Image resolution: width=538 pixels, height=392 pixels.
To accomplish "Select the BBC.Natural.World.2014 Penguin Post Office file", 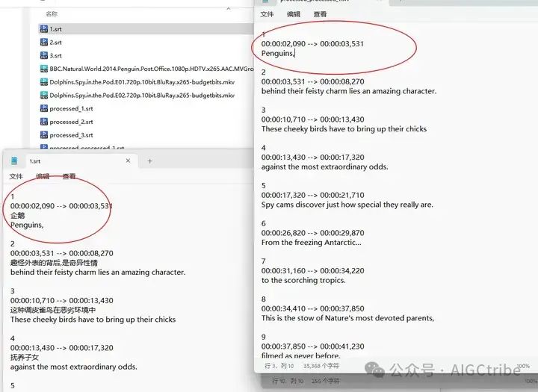I will click(x=151, y=69).
